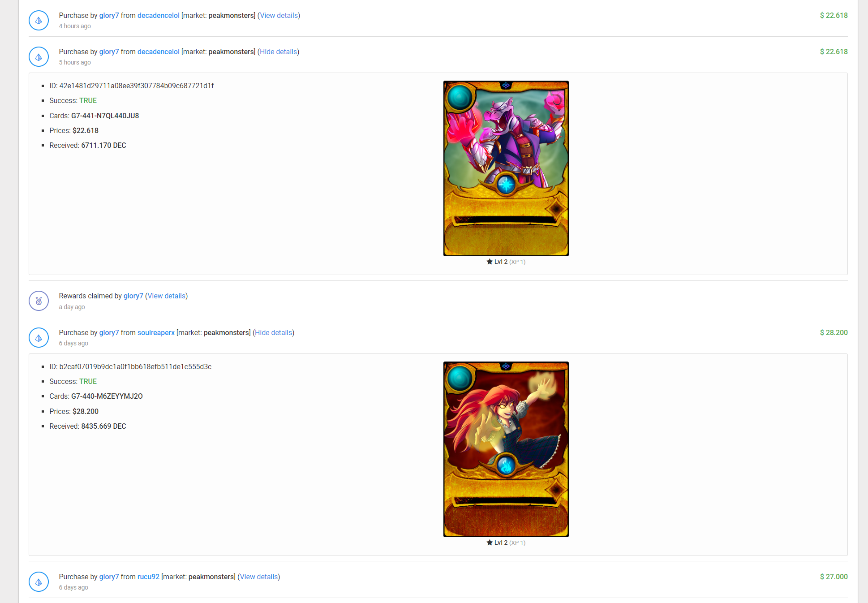Screen dimensions: 868x603
Task: Open the rucu92 profile link
Action: coord(148,577)
